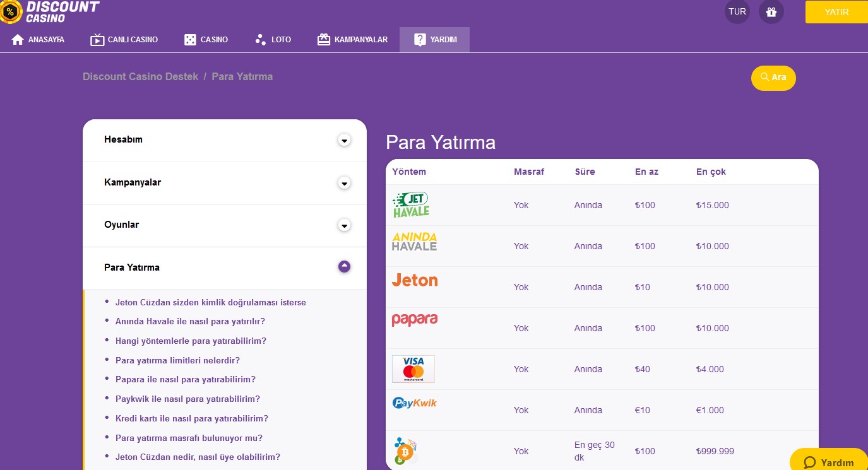Screen dimensions: 868x470
Task: Open 'Jeton Cüzdan sizden kimlik doğrulaması isterse'
Action: click(x=210, y=302)
